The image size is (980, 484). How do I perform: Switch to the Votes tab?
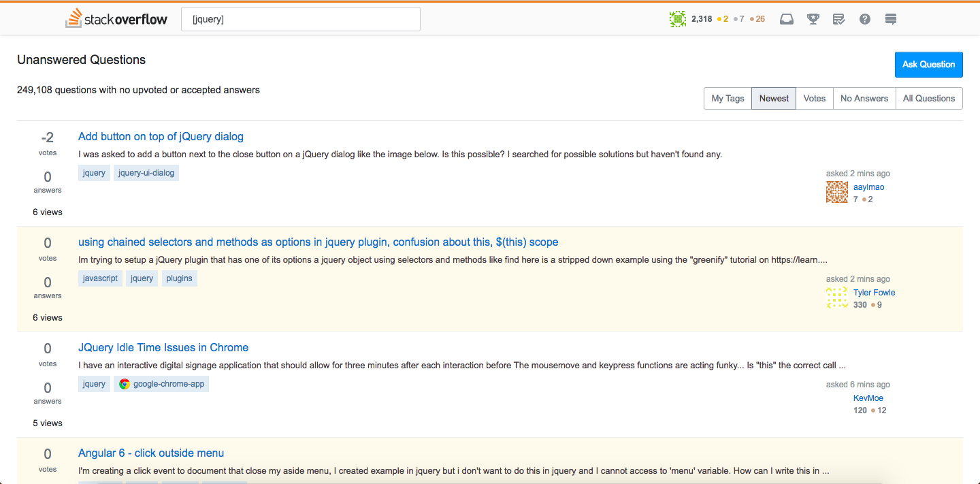814,98
